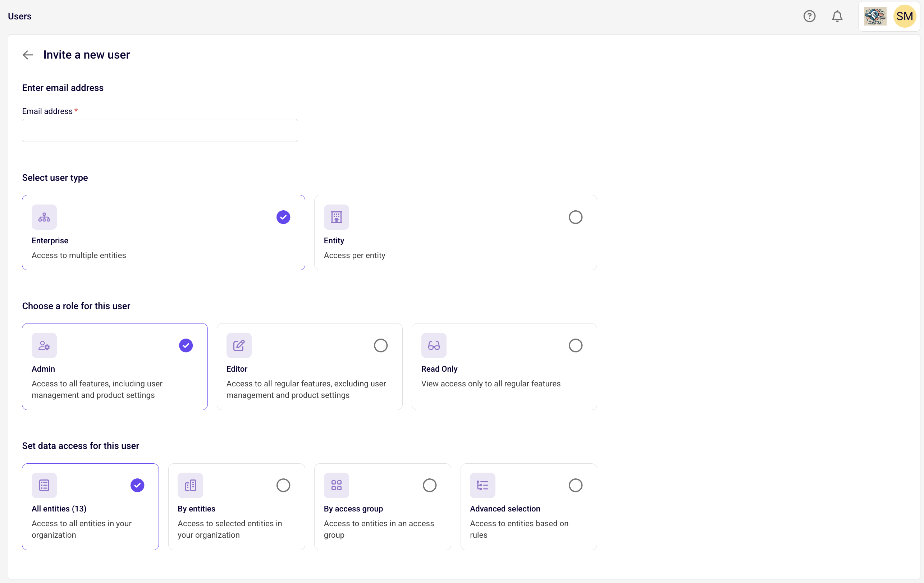This screenshot has height=583, width=924.
Task: Click the Admin role card title
Action: (44, 368)
